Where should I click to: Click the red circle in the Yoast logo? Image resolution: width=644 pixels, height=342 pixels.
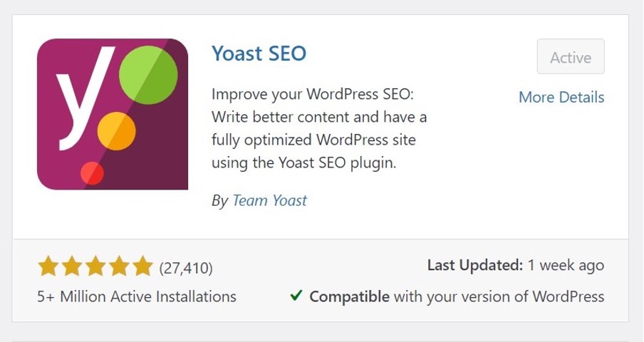click(93, 172)
